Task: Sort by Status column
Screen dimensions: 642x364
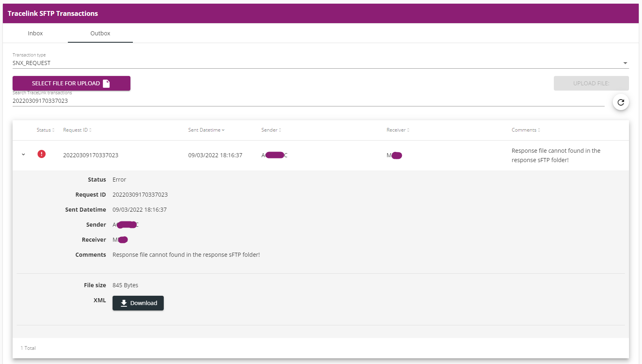Action: (x=46, y=130)
